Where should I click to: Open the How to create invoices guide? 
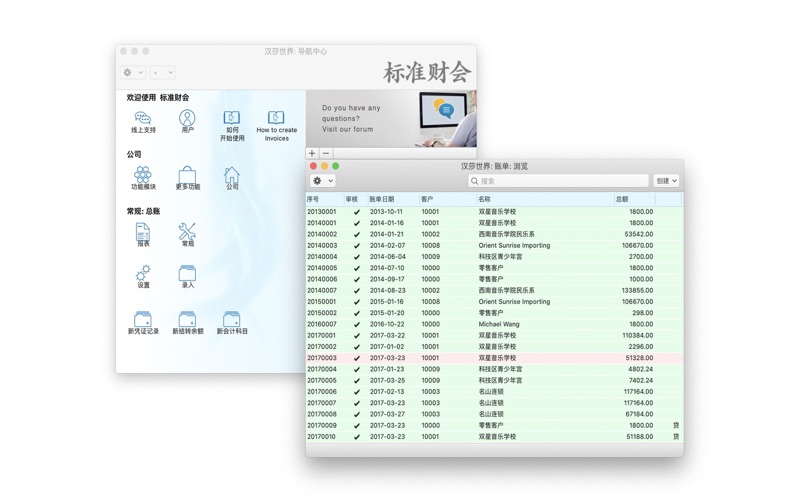[x=276, y=120]
